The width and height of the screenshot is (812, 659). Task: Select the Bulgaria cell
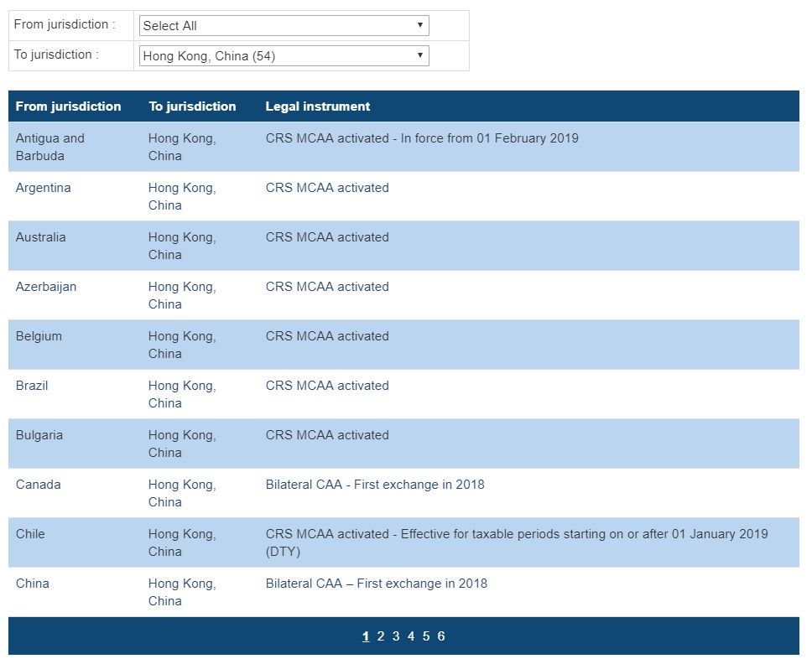(x=39, y=435)
